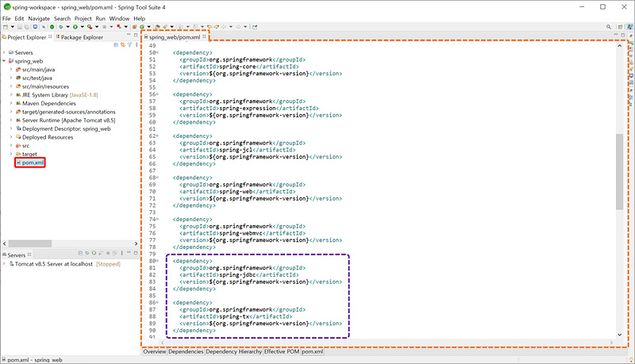Maximize the Servers view
The height and width of the screenshot is (364, 635).
click(136, 253)
